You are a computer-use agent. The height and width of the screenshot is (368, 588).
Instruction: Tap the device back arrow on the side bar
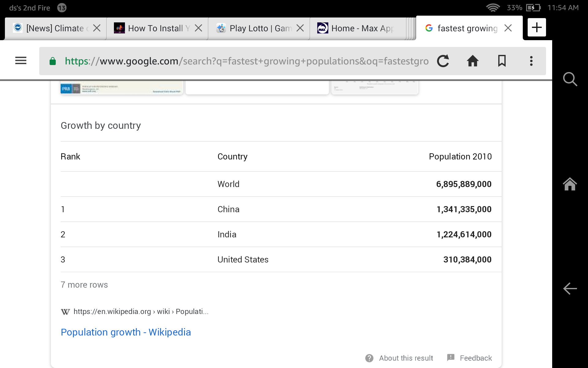570,289
